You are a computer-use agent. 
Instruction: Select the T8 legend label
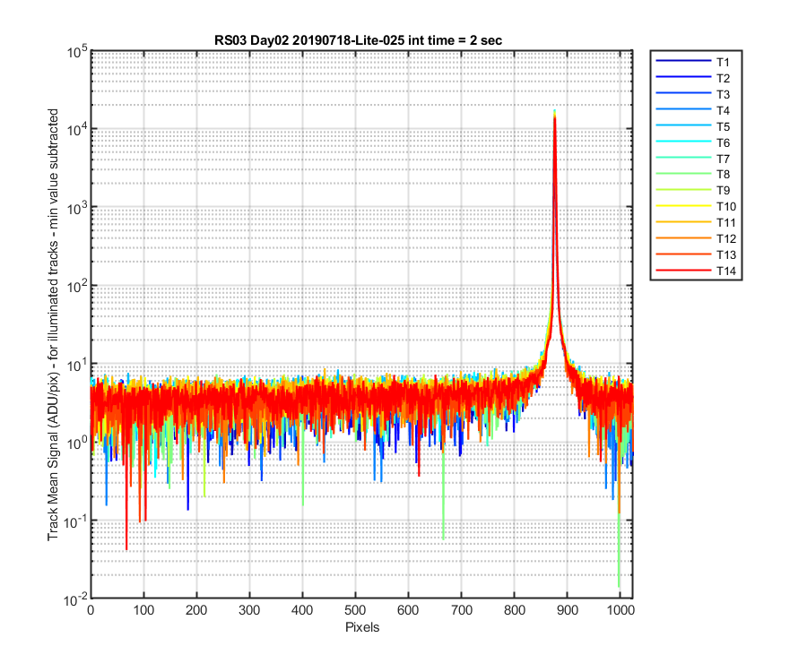[x=723, y=175]
